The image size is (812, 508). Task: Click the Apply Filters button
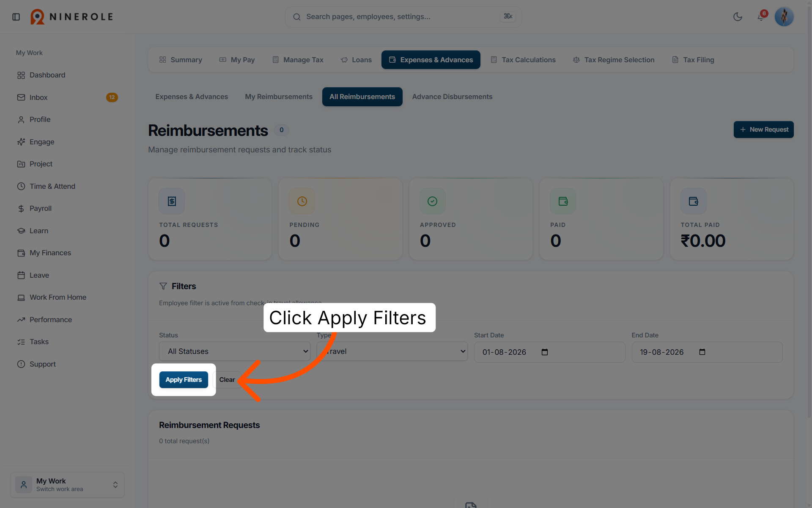(x=184, y=380)
